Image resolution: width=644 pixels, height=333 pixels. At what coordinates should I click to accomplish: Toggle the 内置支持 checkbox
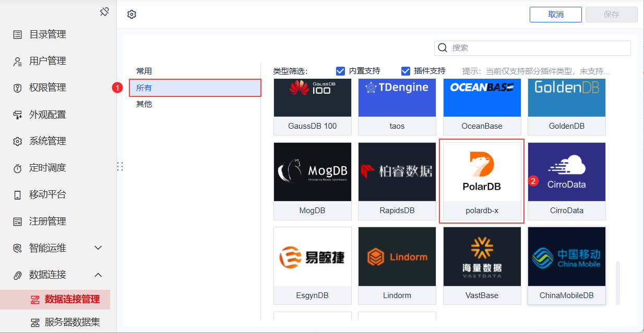(341, 71)
